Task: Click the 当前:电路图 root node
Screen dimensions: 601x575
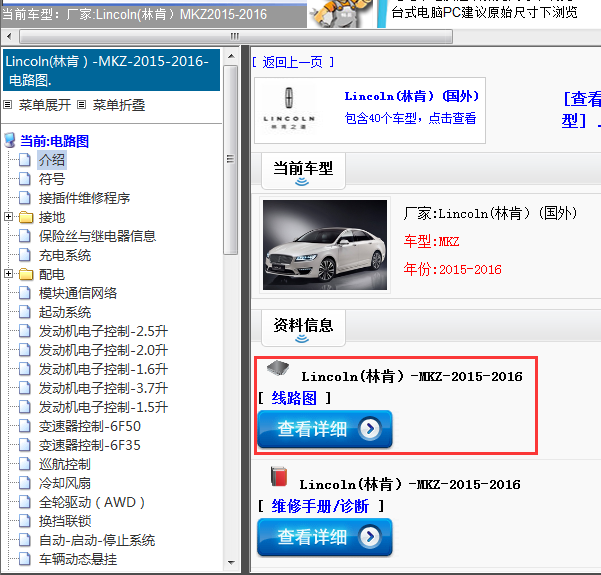Action: click(54, 141)
